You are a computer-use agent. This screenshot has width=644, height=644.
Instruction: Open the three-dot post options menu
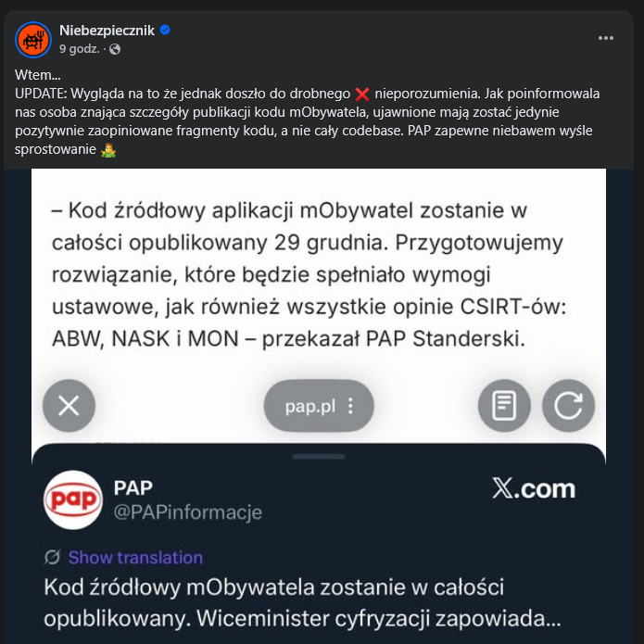(x=606, y=38)
